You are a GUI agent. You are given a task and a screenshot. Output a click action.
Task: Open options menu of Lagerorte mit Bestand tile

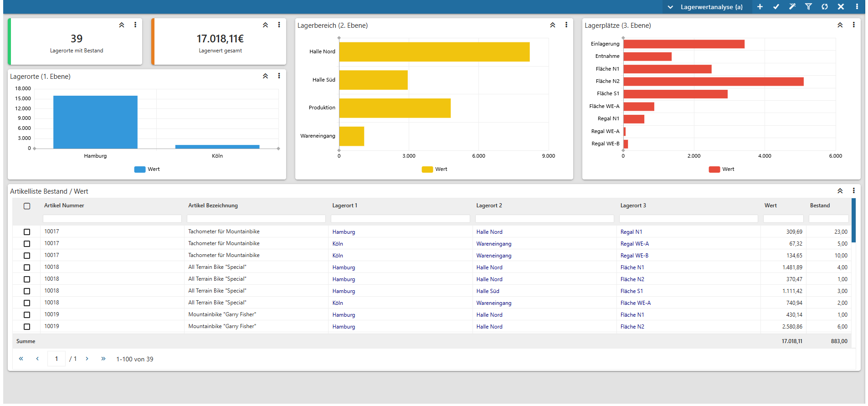click(x=135, y=25)
